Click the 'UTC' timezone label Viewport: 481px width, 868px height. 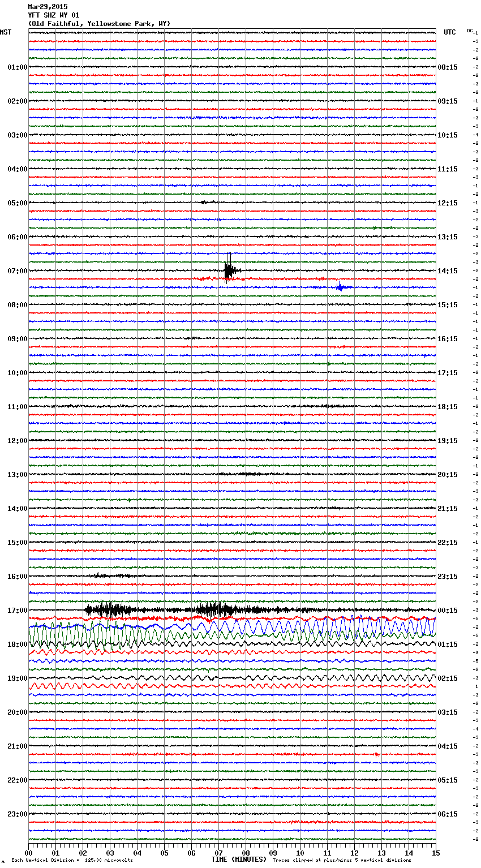pyautogui.click(x=450, y=32)
